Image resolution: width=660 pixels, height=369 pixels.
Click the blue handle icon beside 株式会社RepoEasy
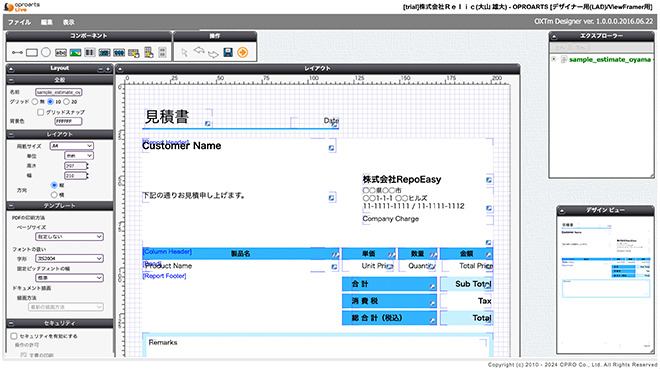coord(489,180)
